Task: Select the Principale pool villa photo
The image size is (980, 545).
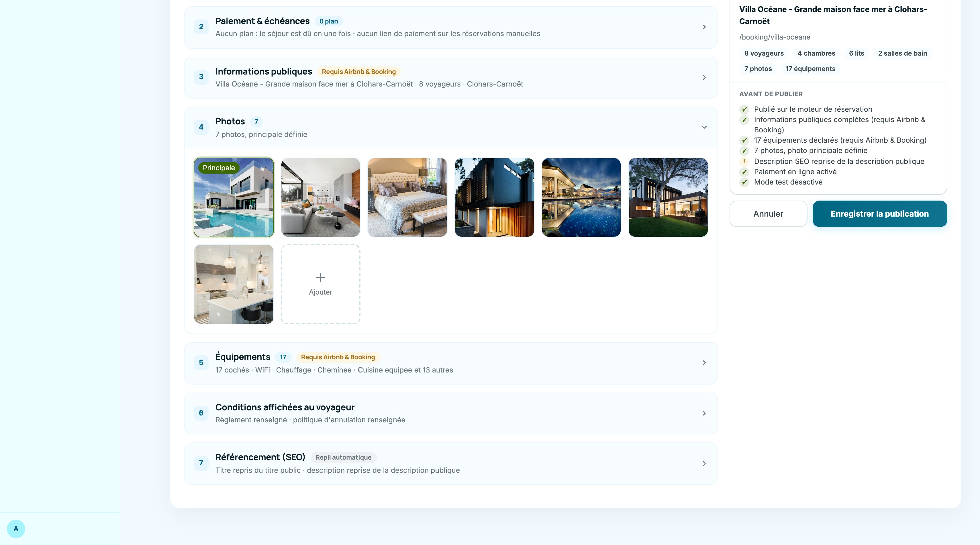Action: click(x=234, y=197)
